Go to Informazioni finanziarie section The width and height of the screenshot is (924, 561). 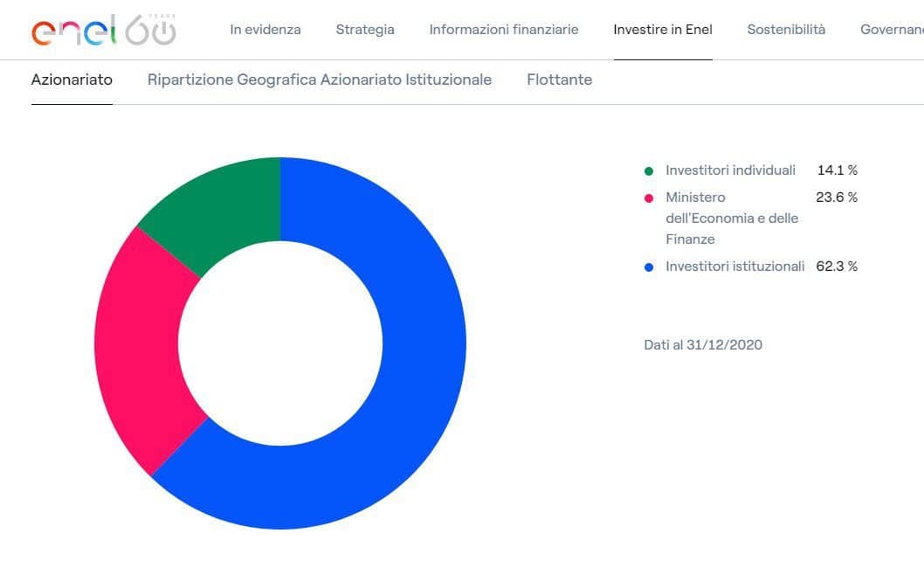[x=504, y=30]
